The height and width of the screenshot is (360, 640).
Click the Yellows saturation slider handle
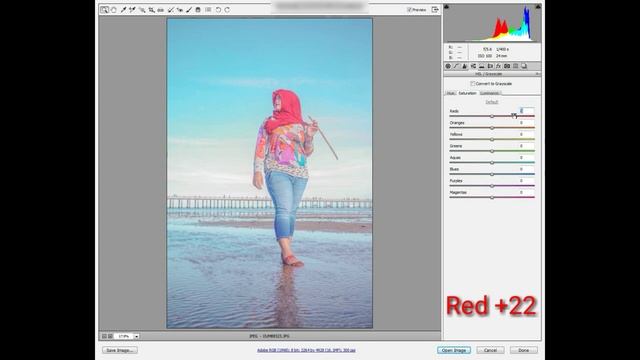(x=492, y=139)
